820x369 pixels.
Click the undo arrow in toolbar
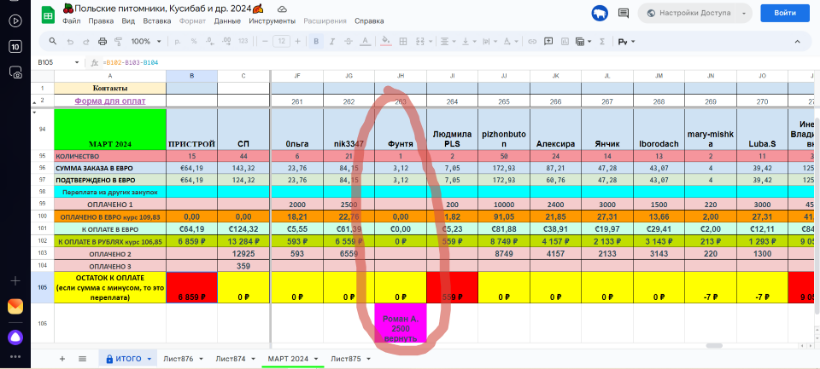[70, 41]
